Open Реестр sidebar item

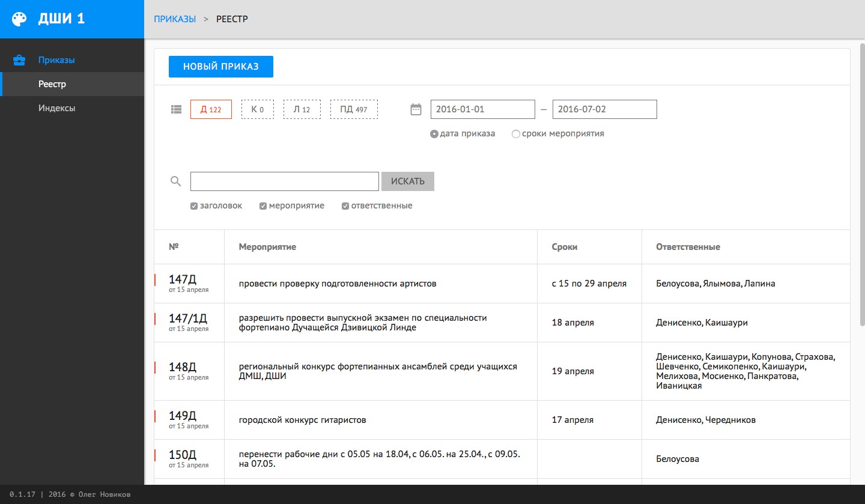(72, 84)
